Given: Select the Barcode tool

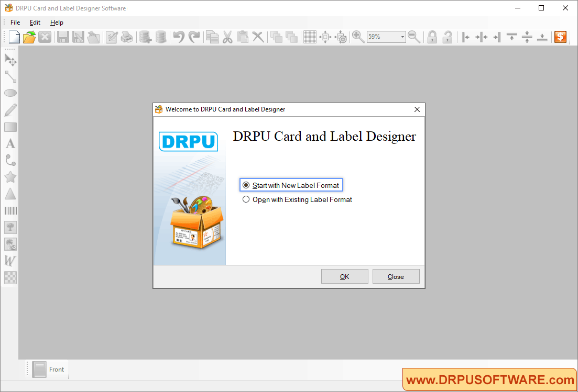Looking at the screenshot, I should 10,210.
